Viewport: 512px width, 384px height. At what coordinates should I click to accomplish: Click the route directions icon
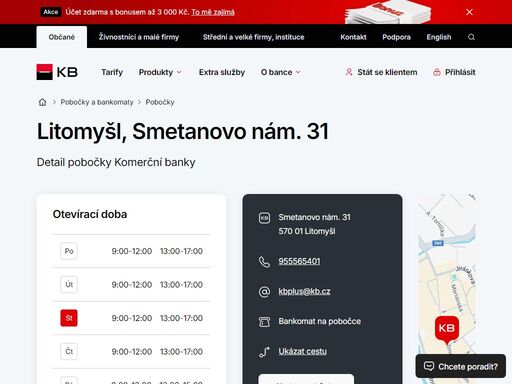tap(264, 352)
